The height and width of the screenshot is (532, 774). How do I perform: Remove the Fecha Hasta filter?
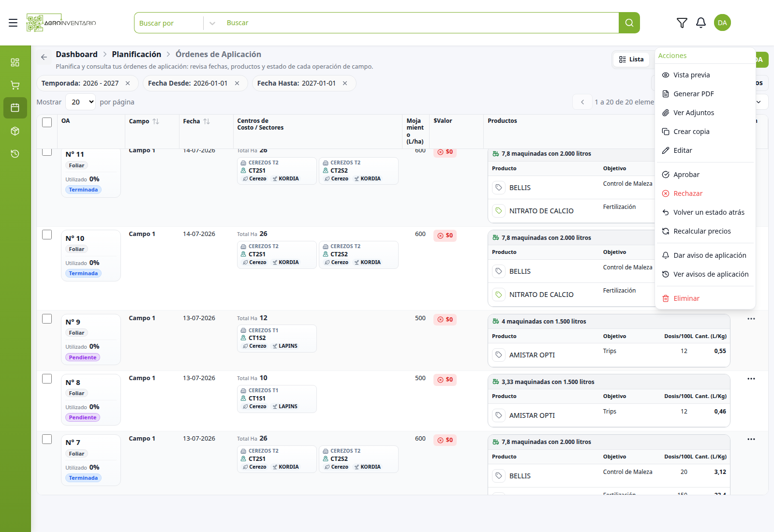click(x=345, y=83)
